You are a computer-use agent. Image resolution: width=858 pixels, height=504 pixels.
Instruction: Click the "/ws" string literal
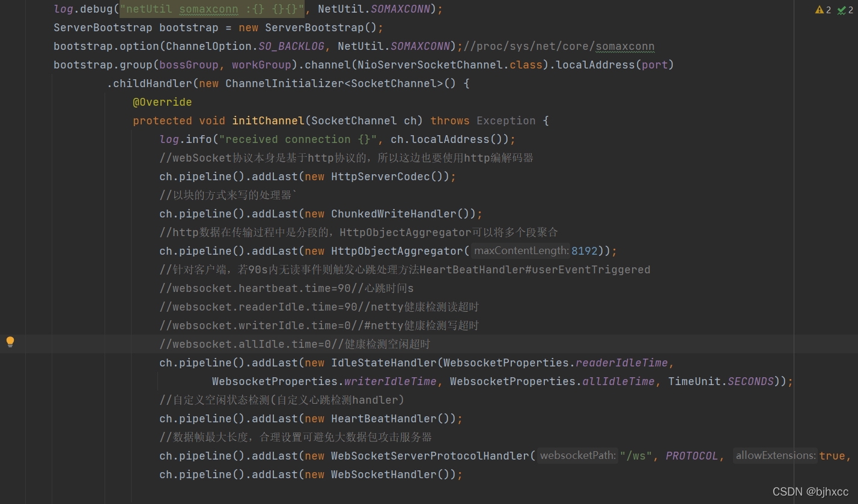(636, 456)
